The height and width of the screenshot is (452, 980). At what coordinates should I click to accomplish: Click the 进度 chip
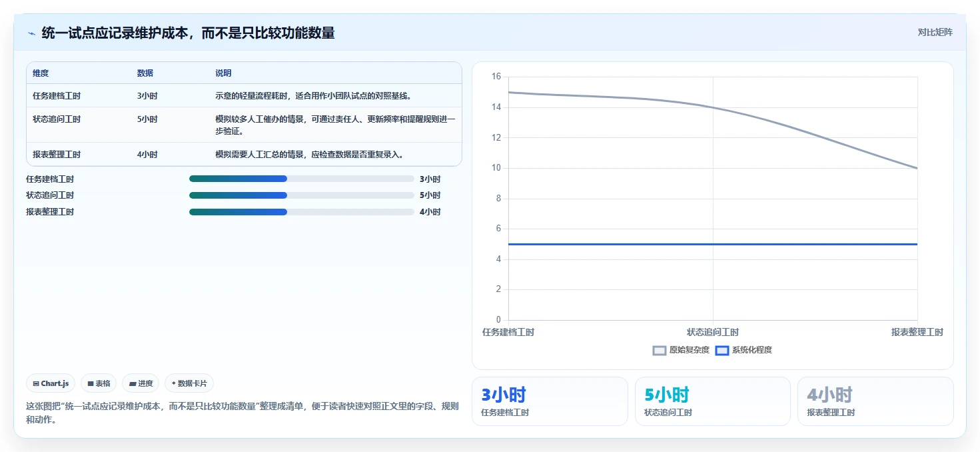[141, 383]
